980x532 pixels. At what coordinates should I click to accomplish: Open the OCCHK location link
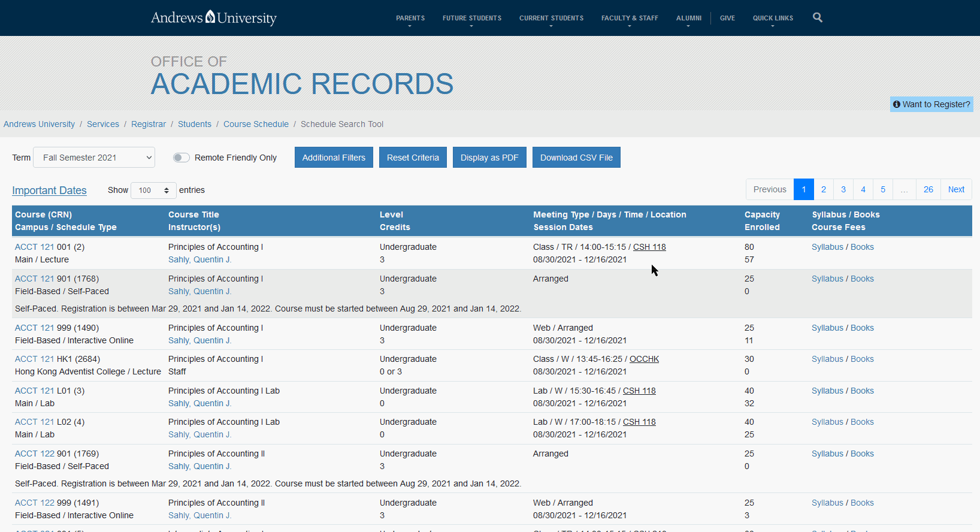click(x=644, y=359)
